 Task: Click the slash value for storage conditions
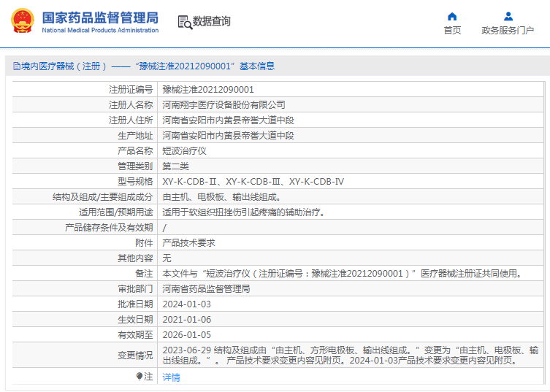tap(164, 228)
